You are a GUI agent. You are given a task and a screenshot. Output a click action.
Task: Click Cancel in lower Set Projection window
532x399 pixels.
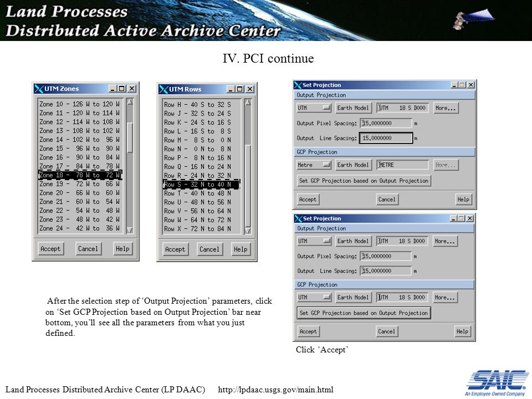tap(386, 331)
